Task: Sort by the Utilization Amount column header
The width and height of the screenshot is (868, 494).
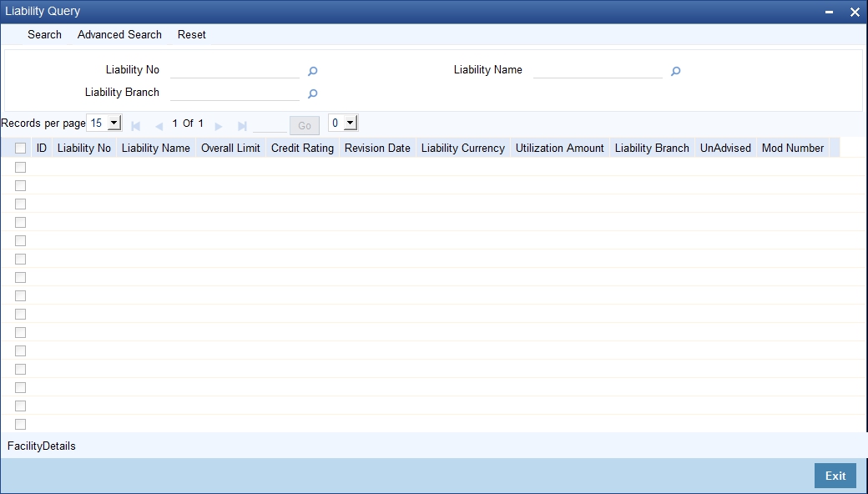Action: pyautogui.click(x=560, y=149)
